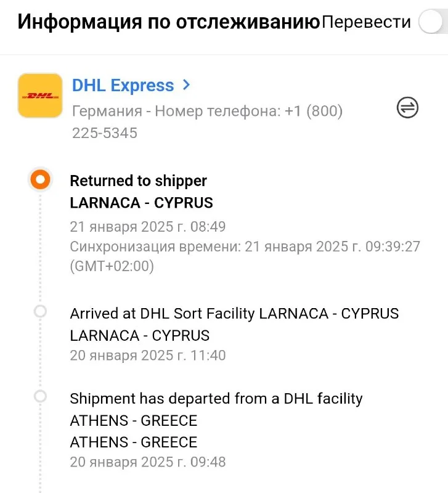
Task: Click the Синхронизация времени line
Action: 245,246
